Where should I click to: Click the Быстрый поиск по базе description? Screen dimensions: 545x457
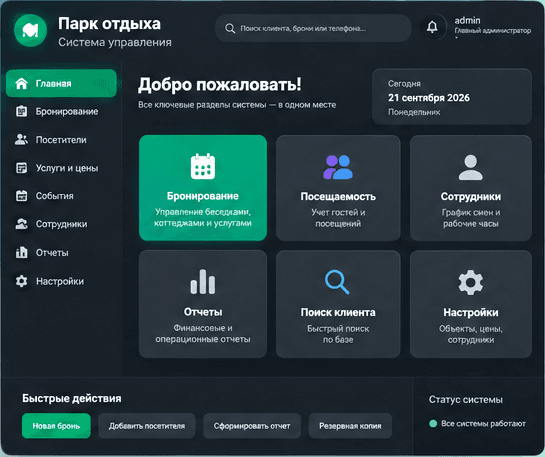click(x=338, y=334)
